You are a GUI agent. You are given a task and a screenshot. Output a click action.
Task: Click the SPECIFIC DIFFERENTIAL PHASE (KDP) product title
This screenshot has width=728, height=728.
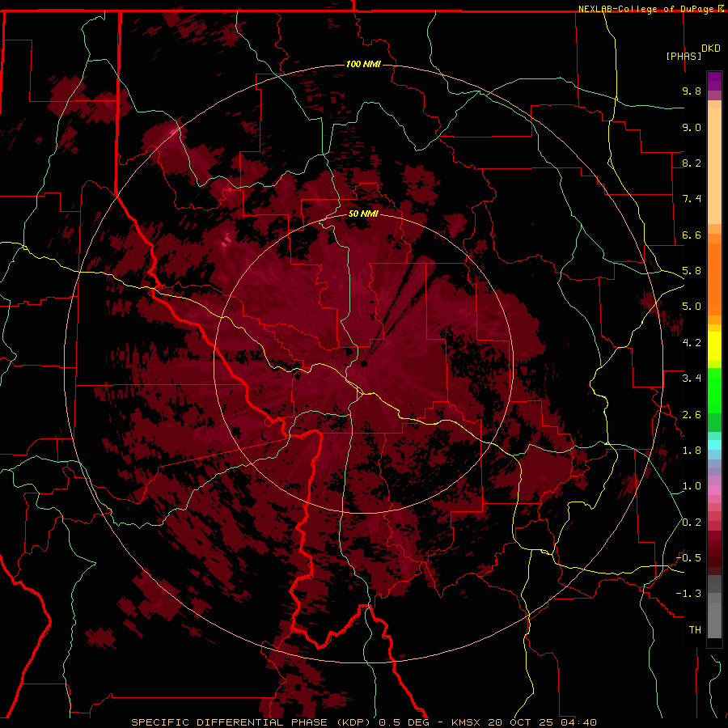[252, 722]
